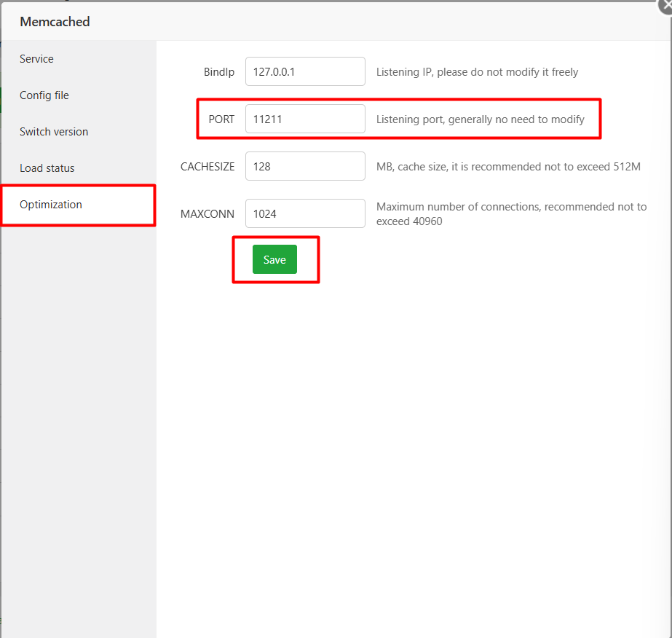
Task: Click the MAXCONN recommendation text
Action: point(510,213)
